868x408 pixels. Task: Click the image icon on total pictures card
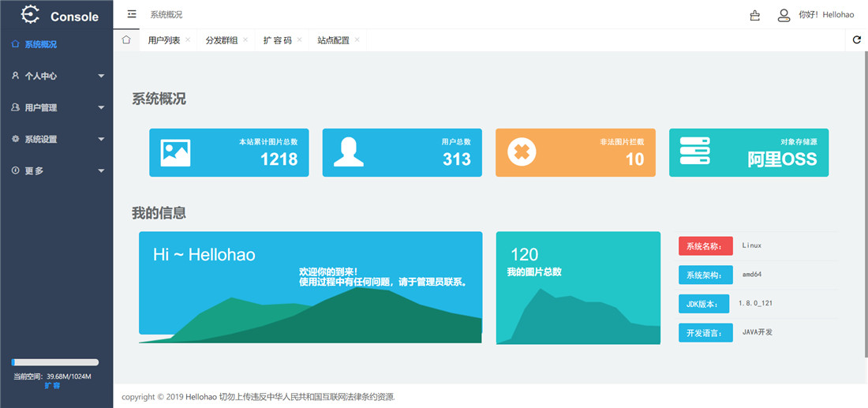coord(175,152)
